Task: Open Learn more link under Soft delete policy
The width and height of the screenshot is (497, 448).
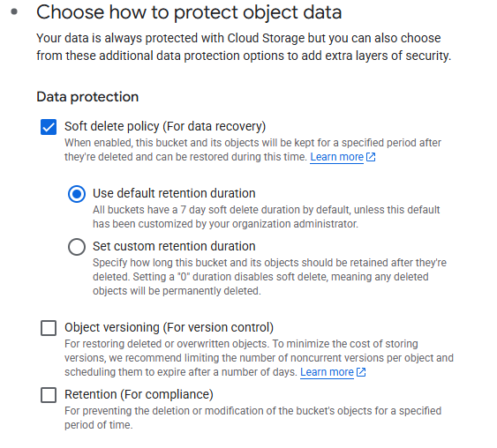Action: tap(336, 157)
